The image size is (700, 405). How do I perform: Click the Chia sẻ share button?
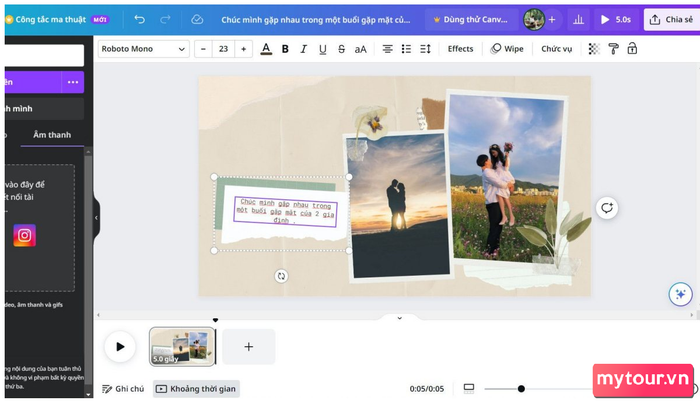click(x=671, y=19)
